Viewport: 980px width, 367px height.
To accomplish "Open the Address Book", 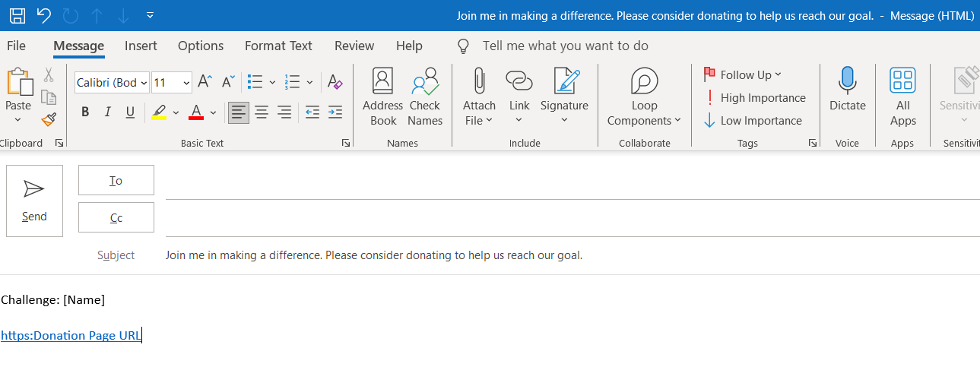I will pos(383,82).
